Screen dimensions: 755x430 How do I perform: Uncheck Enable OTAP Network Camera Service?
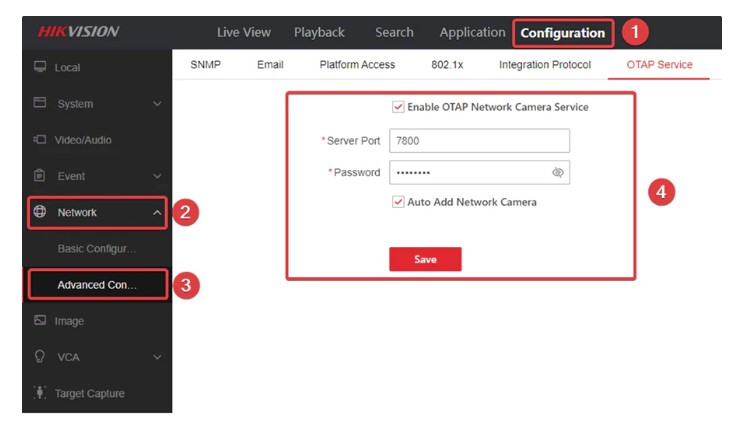398,107
